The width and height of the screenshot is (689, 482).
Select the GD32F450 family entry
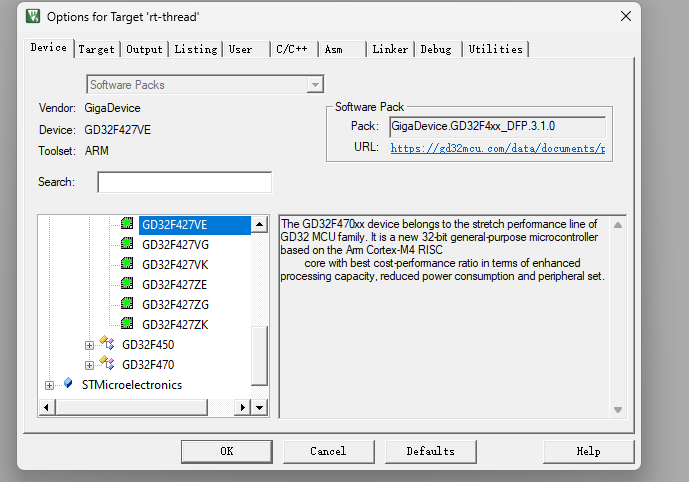(148, 345)
